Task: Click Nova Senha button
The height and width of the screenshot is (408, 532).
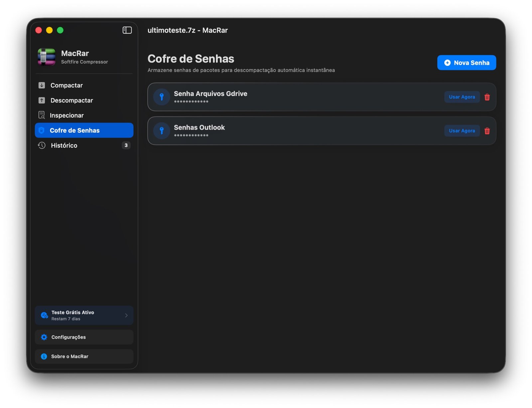Action: [466, 63]
